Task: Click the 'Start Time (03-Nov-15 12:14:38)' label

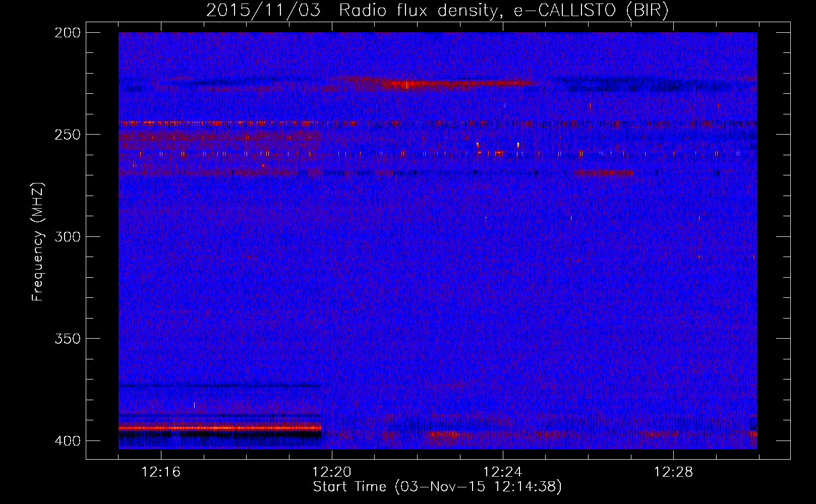Action: point(437,487)
